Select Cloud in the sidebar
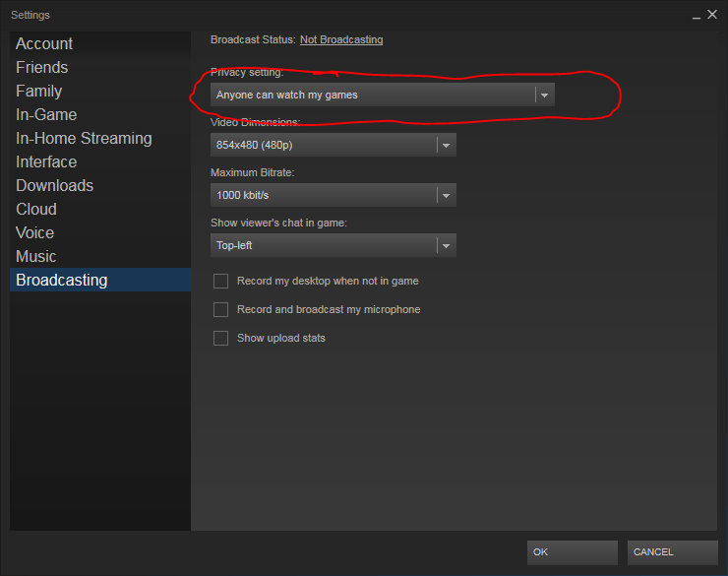The height and width of the screenshot is (576, 728). (99, 210)
